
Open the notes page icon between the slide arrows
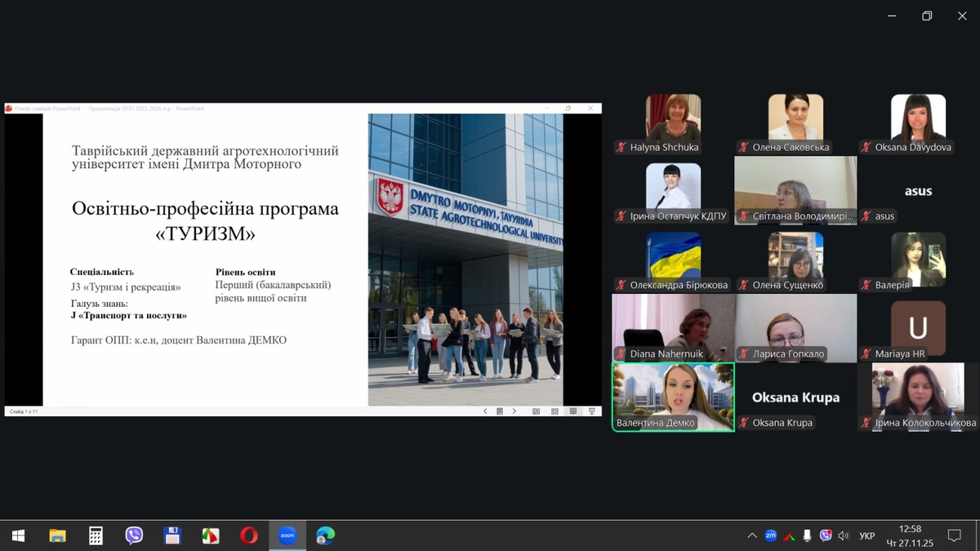[500, 411]
